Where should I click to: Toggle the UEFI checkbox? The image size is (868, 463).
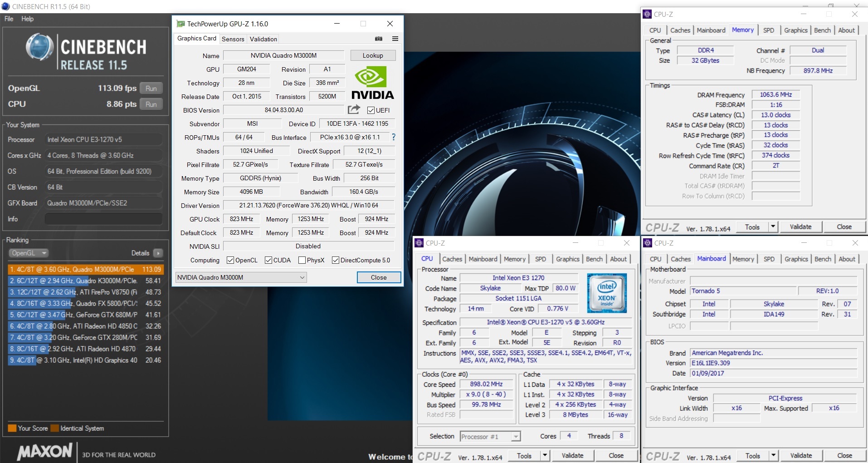tap(371, 110)
